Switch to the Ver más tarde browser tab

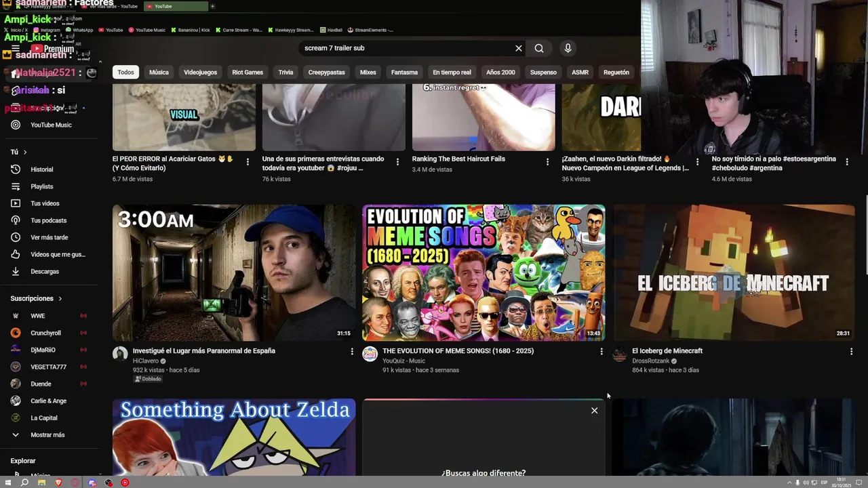111,6
